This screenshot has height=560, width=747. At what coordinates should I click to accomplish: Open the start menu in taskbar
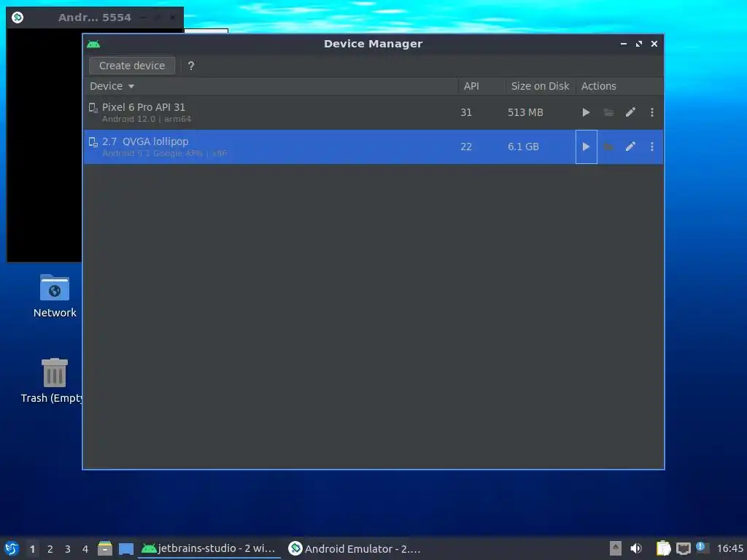[x=12, y=548]
